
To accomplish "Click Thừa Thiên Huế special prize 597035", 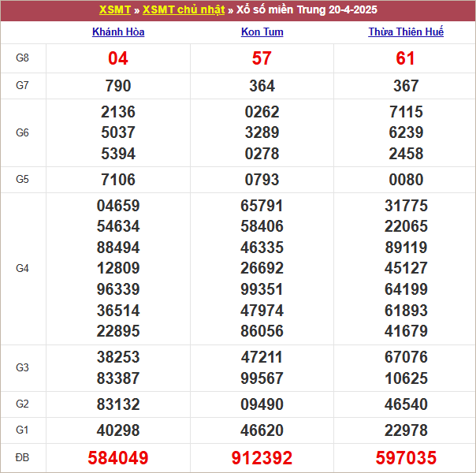I will coord(406,457).
